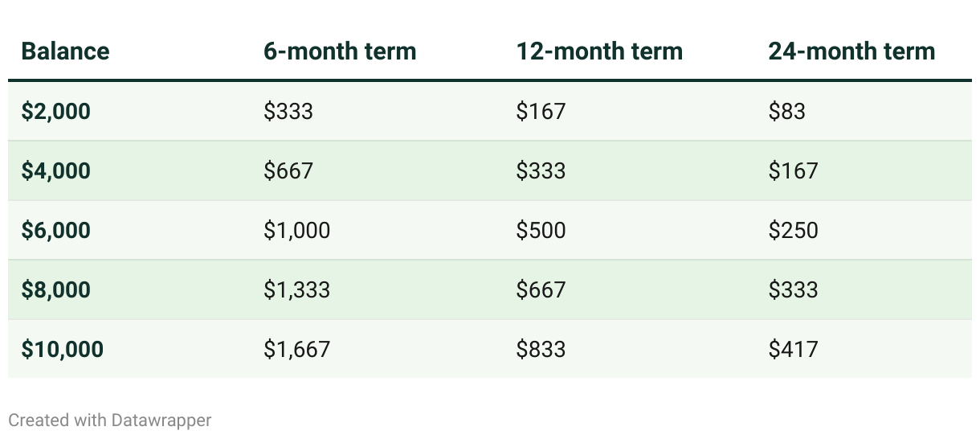Click the $167 cell in the $2,000 row
Screen dimensions: 980x439
541,111
